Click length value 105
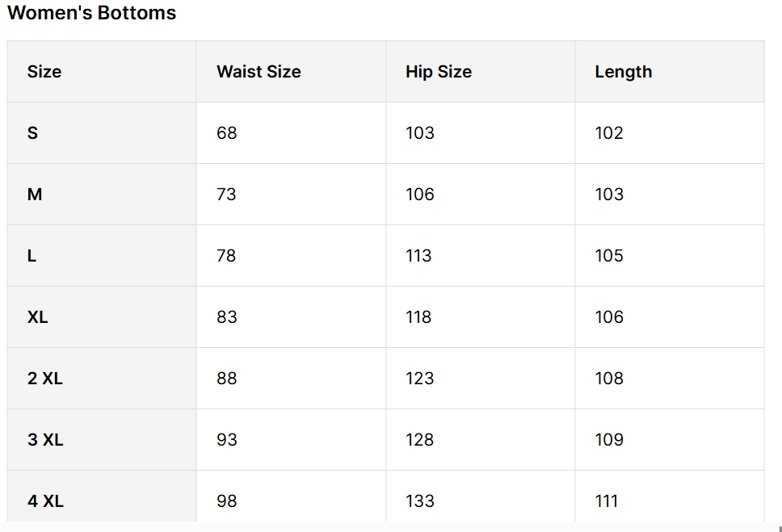Screen dimensions: 782x532 tap(609, 256)
